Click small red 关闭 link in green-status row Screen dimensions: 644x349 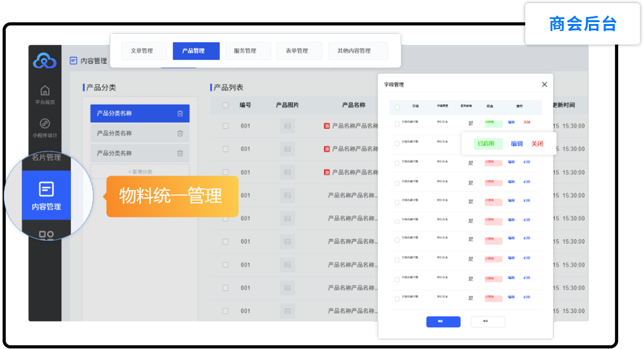point(526,122)
